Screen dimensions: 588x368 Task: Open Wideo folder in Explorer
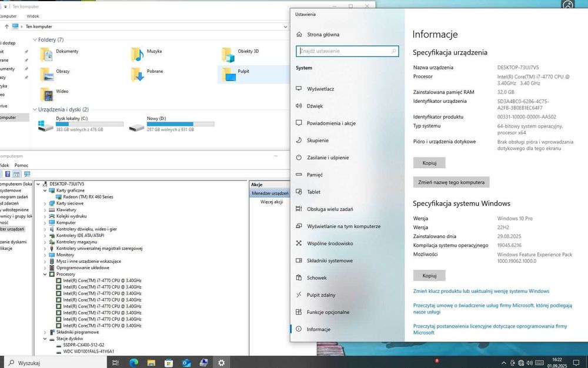point(54,95)
